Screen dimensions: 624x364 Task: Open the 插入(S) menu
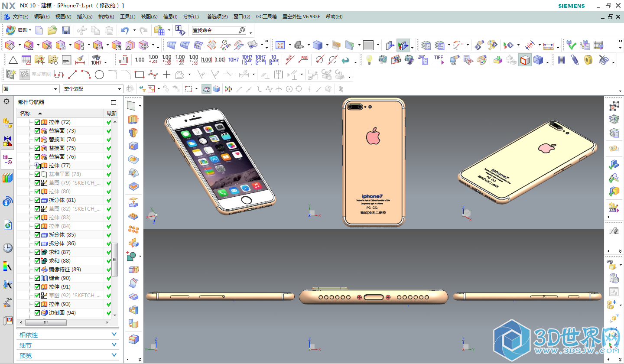pos(84,16)
